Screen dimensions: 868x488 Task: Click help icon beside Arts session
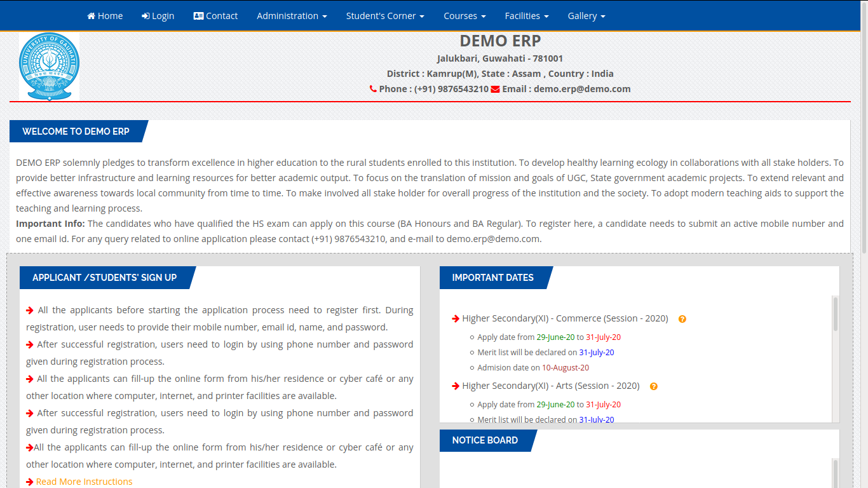(654, 386)
